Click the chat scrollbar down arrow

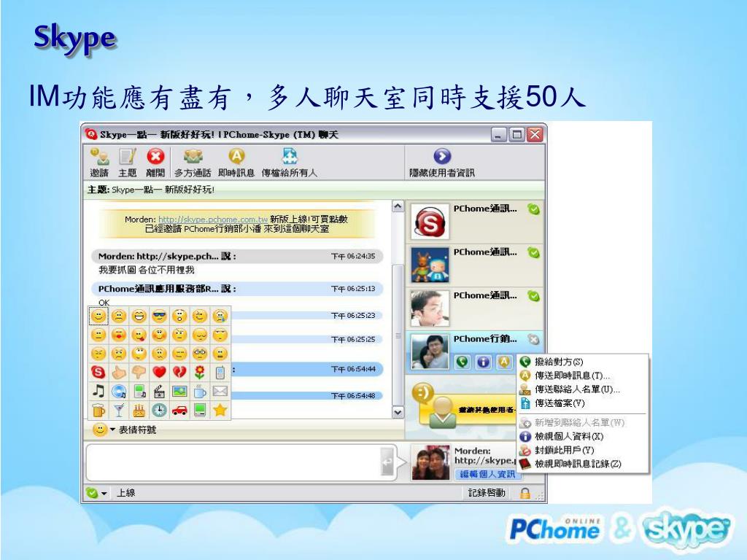click(398, 413)
